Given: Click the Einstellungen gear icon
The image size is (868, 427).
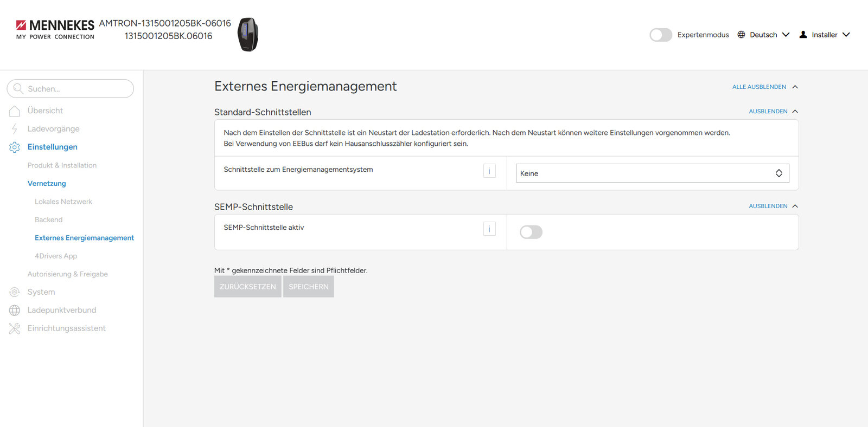Looking at the screenshot, I should 15,147.
